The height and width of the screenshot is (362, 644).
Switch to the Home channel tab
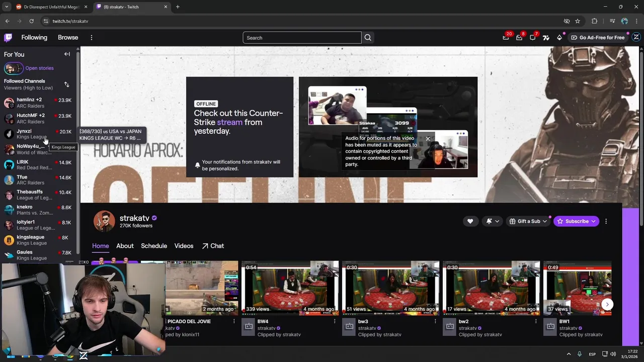point(100,246)
